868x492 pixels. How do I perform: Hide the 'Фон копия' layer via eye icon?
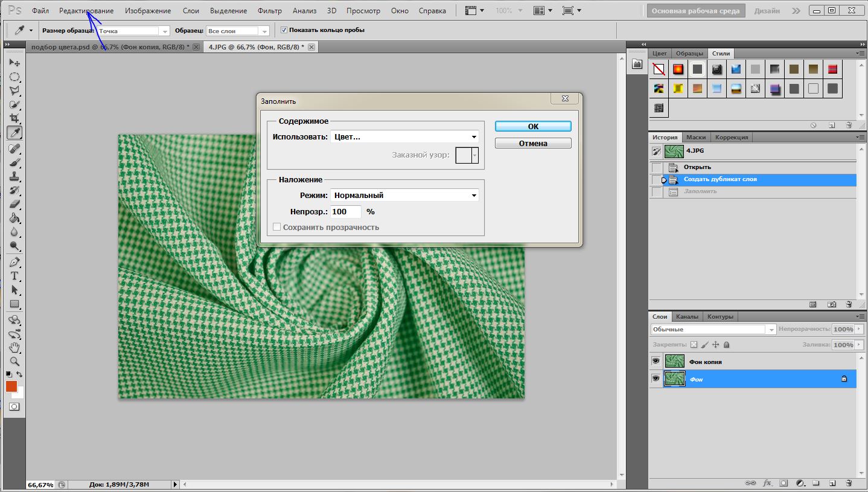point(656,361)
